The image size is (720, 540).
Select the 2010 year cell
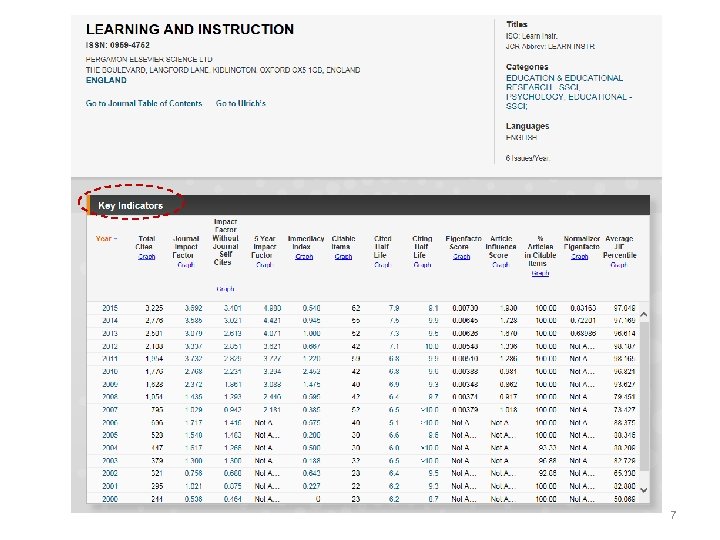click(110, 371)
